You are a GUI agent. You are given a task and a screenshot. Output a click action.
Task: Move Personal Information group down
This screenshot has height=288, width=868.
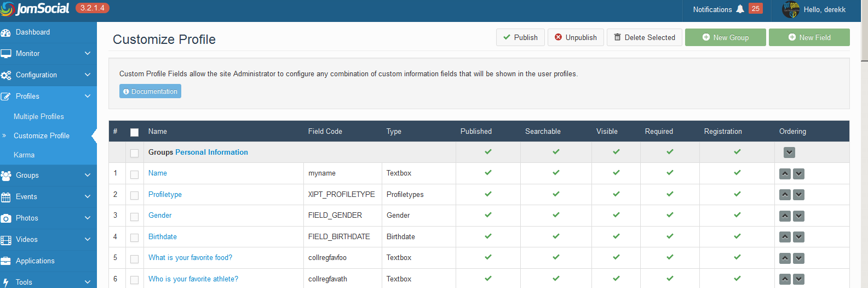(789, 153)
